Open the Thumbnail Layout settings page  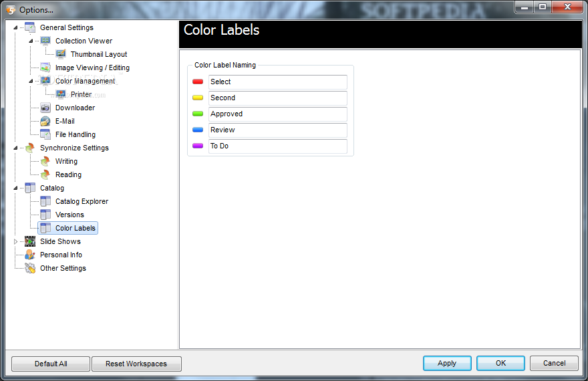click(x=99, y=54)
